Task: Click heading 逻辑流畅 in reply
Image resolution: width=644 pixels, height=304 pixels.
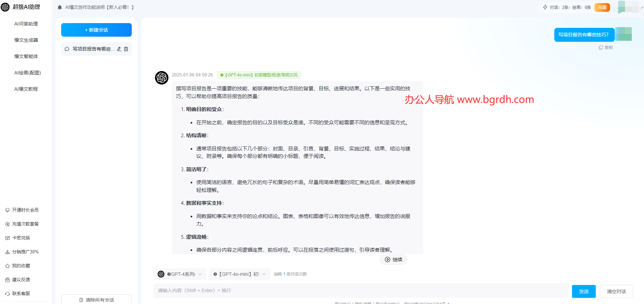Action: click(x=196, y=237)
